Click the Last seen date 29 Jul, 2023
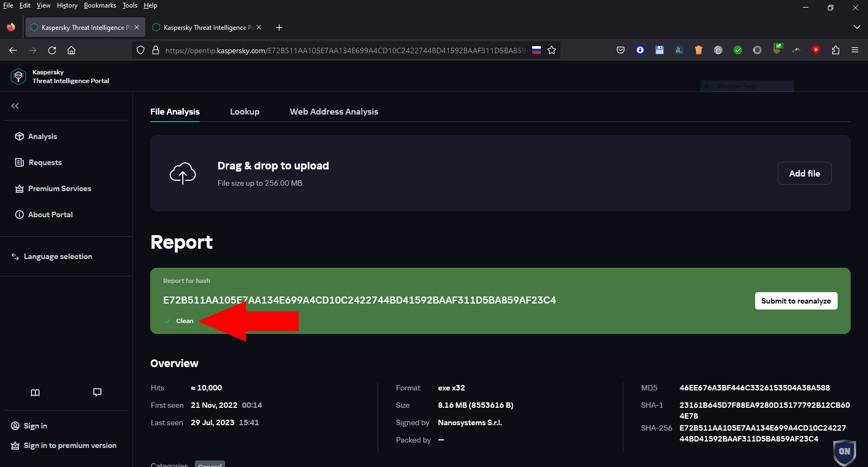 point(213,422)
